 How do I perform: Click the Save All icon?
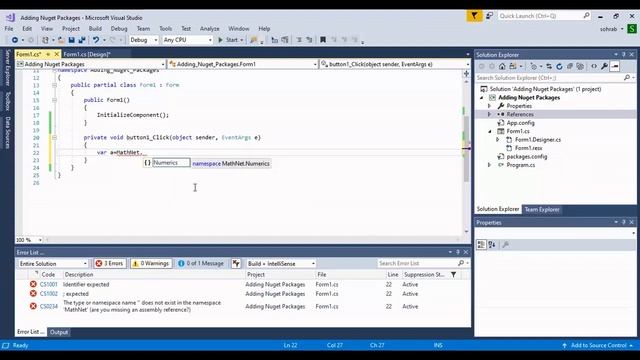point(82,40)
